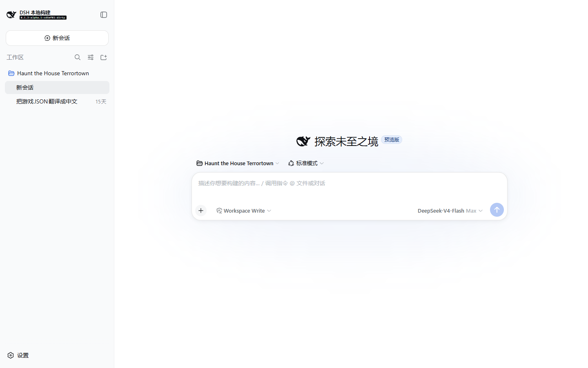Start a new session with 新会话 button
Image resolution: width=588 pixels, height=368 pixels.
coord(57,38)
